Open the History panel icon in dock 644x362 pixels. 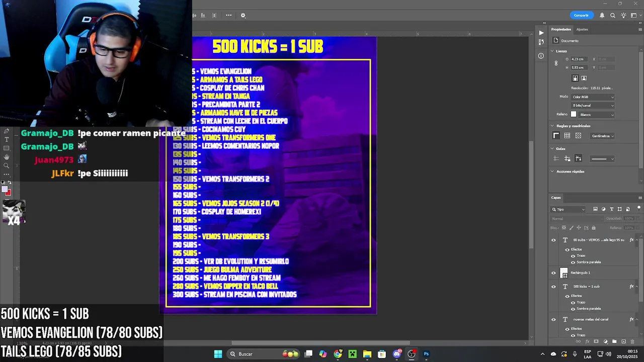(x=541, y=42)
